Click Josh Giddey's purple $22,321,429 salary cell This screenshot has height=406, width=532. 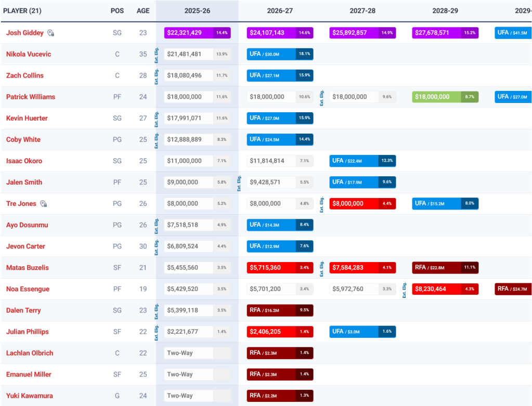tap(197, 33)
